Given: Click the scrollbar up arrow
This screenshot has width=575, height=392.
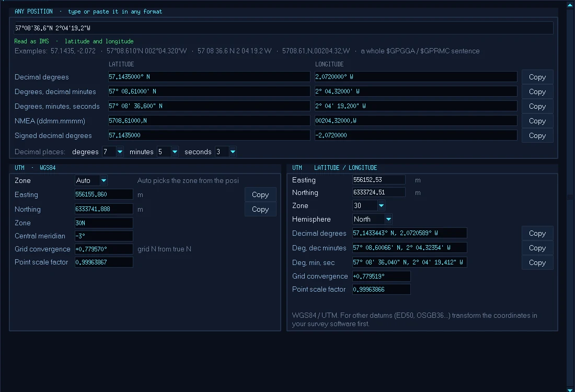Looking at the screenshot, I should pos(570,4).
